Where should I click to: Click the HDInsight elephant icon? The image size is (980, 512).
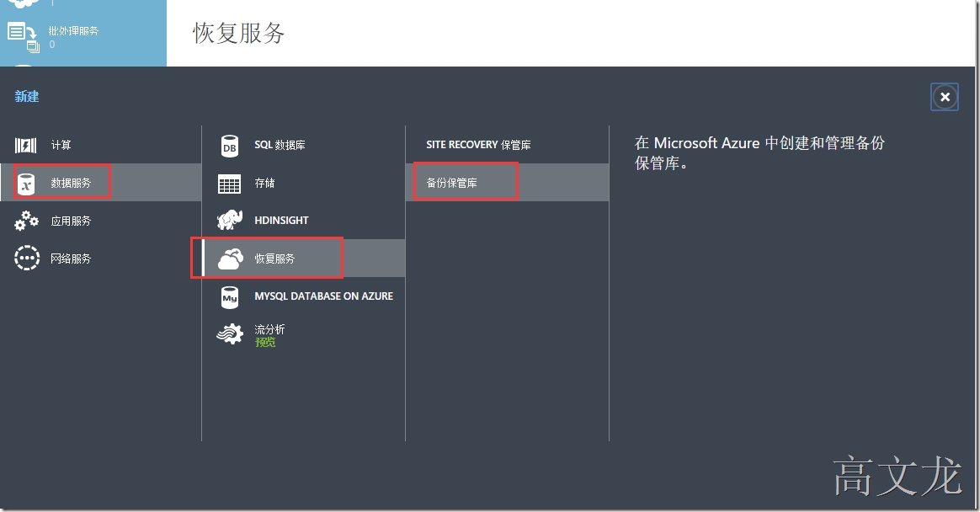pyautogui.click(x=229, y=220)
